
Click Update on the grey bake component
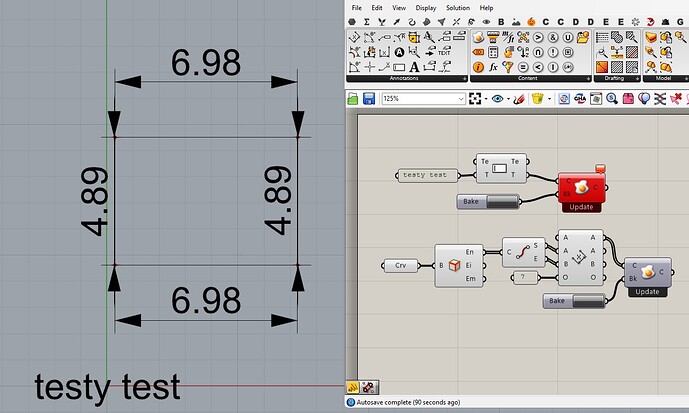point(647,292)
